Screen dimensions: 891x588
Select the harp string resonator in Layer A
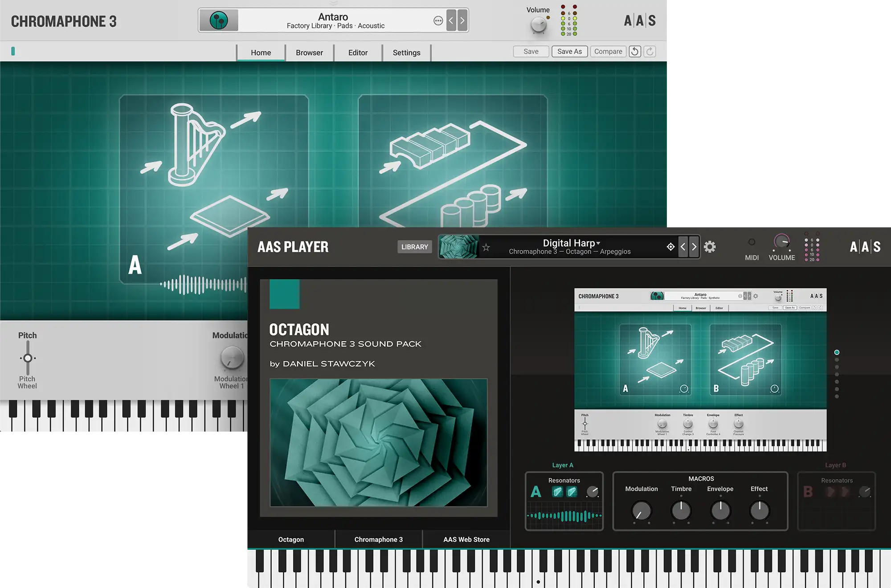click(x=196, y=145)
